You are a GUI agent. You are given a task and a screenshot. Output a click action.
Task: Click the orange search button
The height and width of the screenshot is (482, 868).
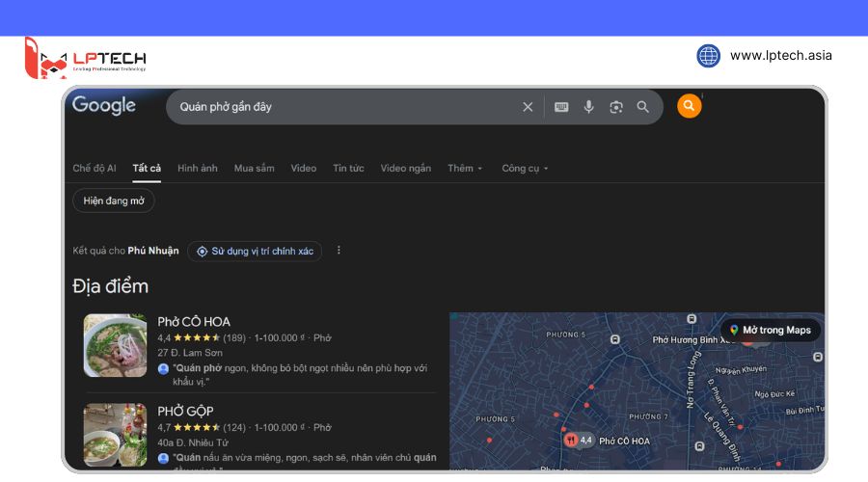pos(690,106)
